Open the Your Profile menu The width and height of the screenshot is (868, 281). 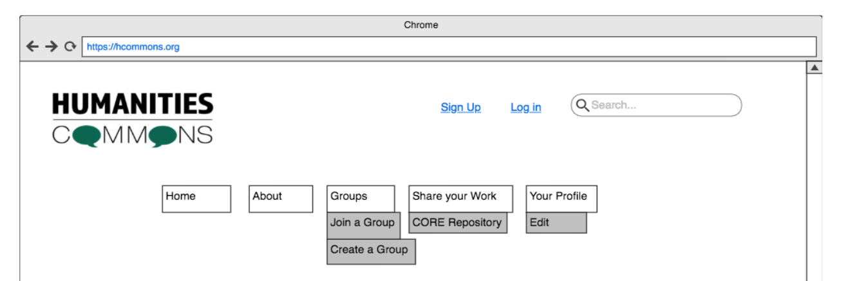click(561, 199)
